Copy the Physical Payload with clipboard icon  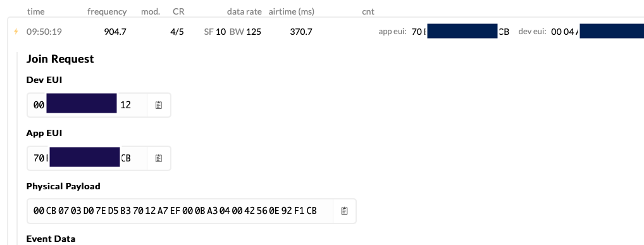pos(344,211)
